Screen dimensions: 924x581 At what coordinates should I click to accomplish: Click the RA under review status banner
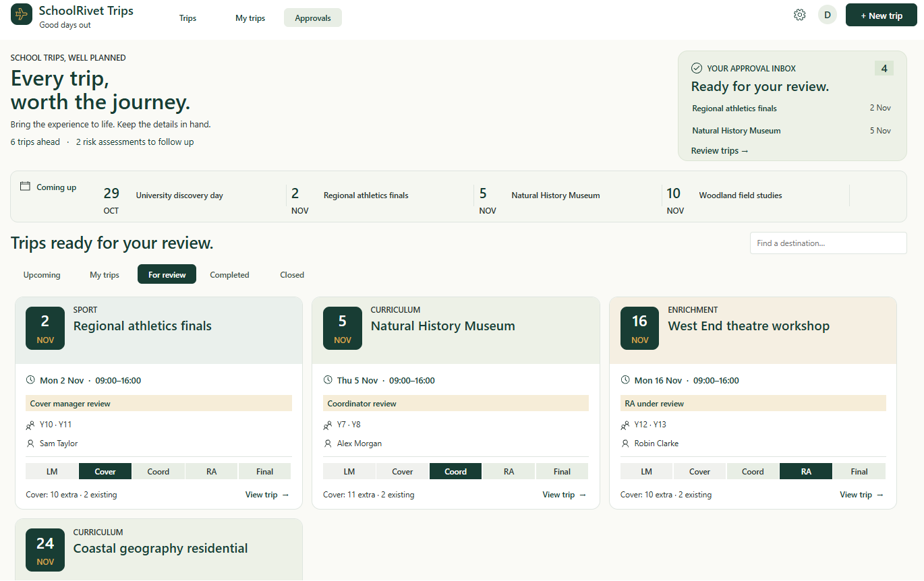[753, 403]
